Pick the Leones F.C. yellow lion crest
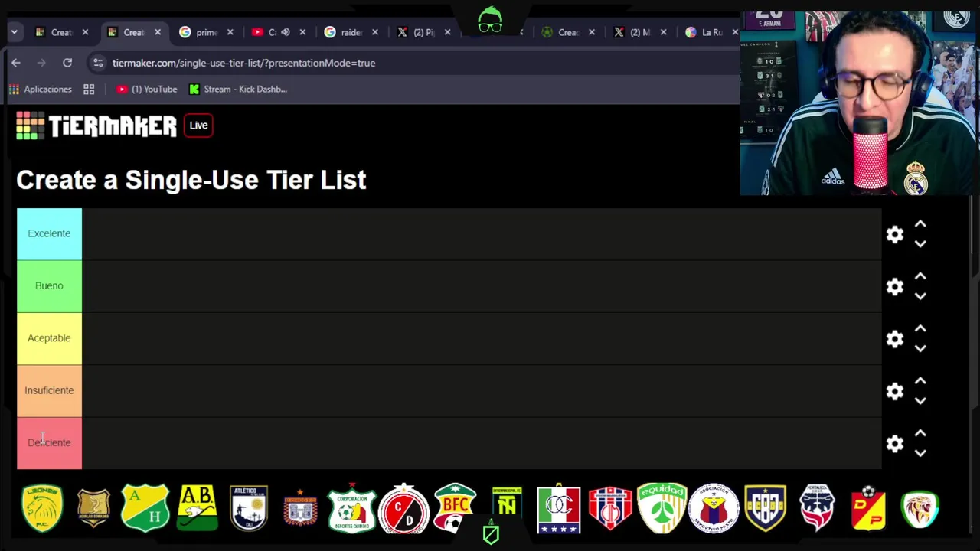980x551 pixels. click(42, 508)
